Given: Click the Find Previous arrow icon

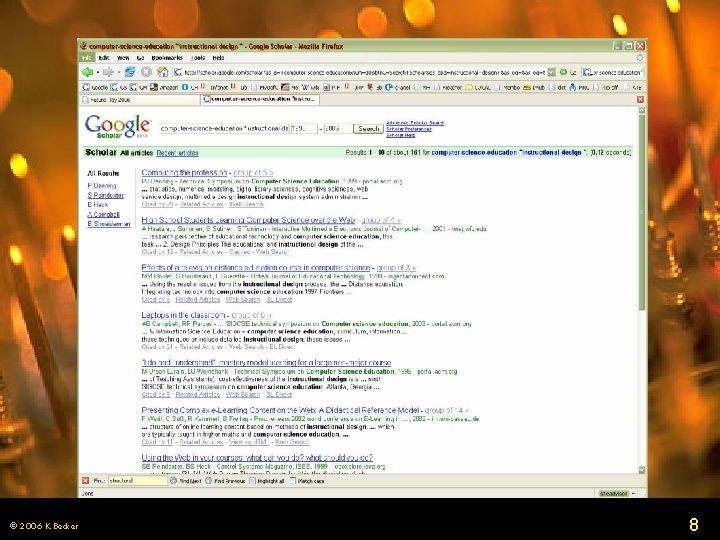Looking at the screenshot, I should (208, 480).
